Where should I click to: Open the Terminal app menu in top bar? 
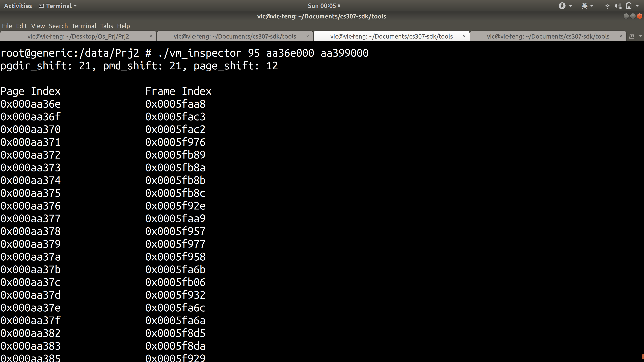[58, 6]
